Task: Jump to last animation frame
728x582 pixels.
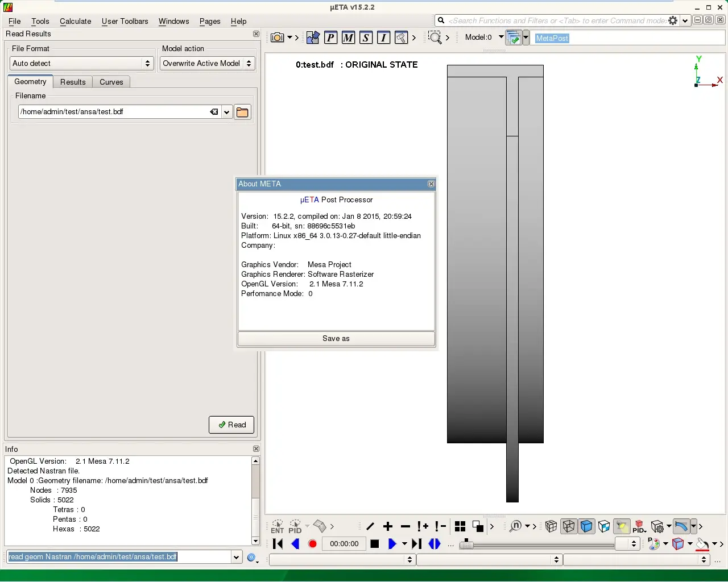Action: click(416, 544)
